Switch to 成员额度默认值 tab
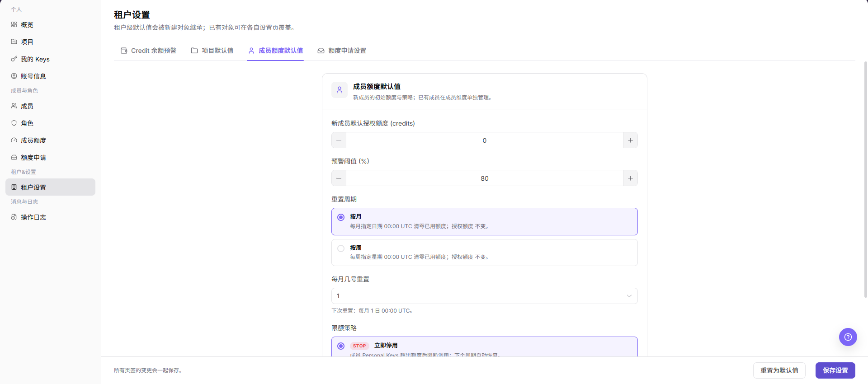868x384 pixels. point(275,51)
